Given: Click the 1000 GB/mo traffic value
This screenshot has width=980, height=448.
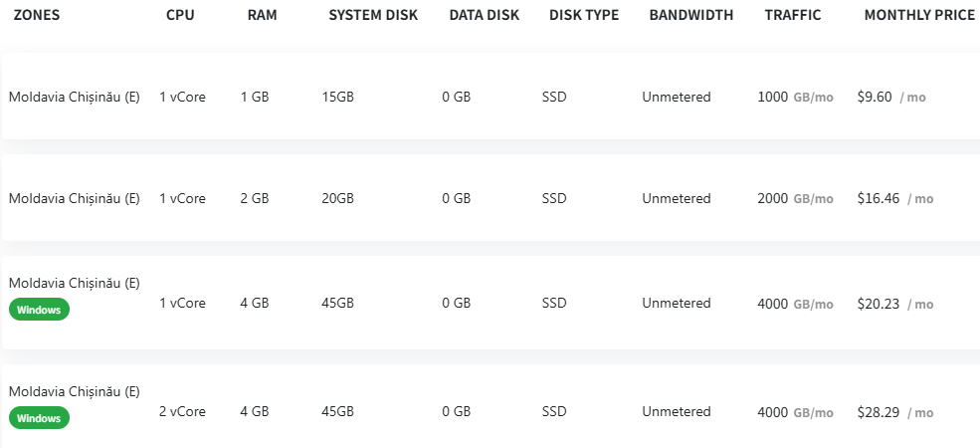Looking at the screenshot, I should tap(794, 97).
